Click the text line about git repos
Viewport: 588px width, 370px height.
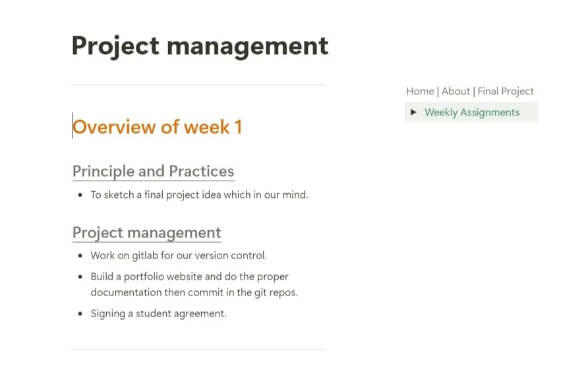pyautogui.click(x=194, y=292)
